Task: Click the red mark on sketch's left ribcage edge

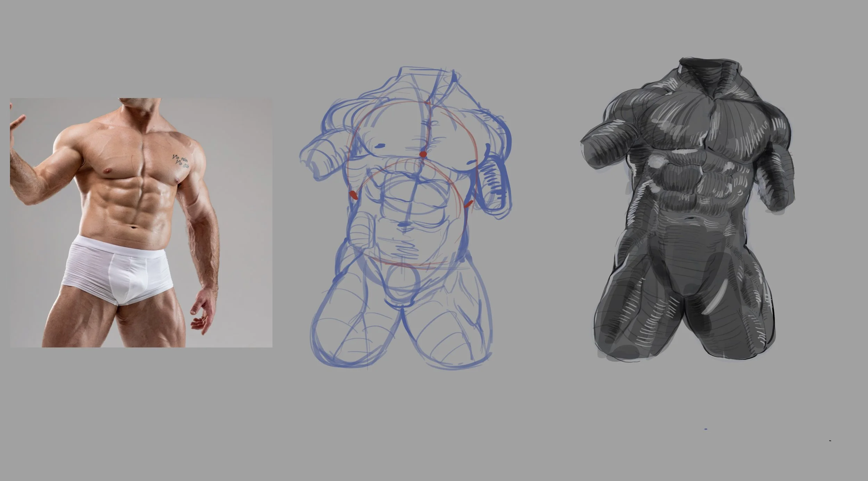Action: point(353,195)
